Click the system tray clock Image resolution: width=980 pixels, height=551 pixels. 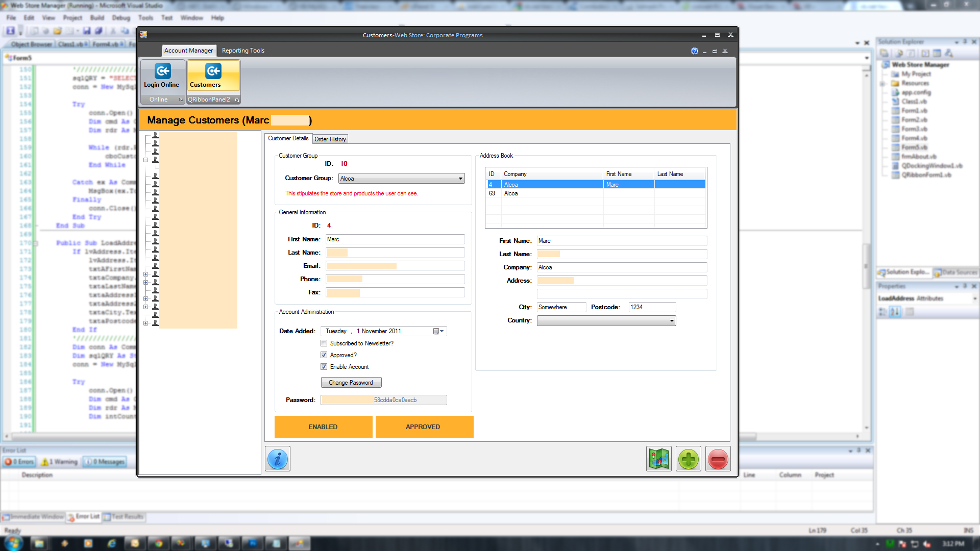[x=953, y=544]
